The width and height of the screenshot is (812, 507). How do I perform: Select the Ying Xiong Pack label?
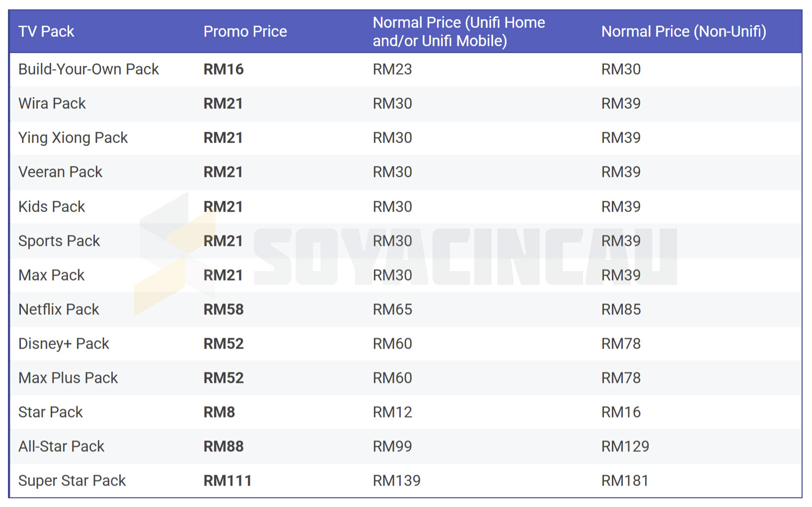(73, 138)
